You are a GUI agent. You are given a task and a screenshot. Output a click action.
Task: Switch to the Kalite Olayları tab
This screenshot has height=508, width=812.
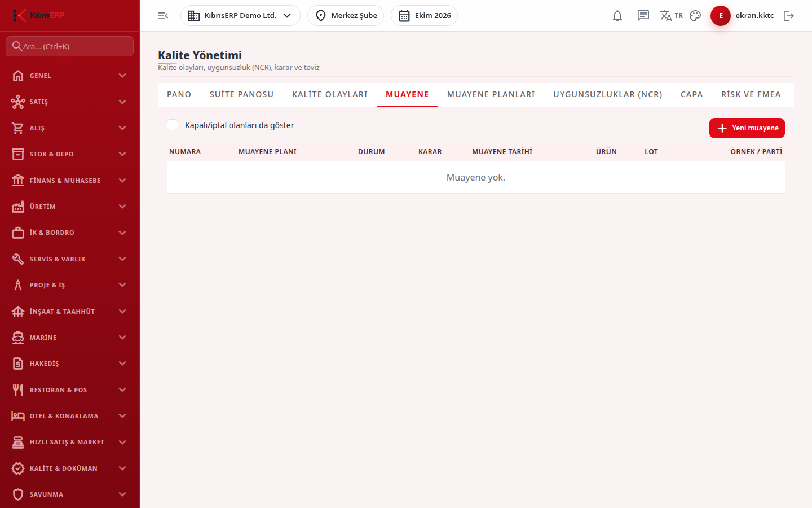pyautogui.click(x=330, y=94)
